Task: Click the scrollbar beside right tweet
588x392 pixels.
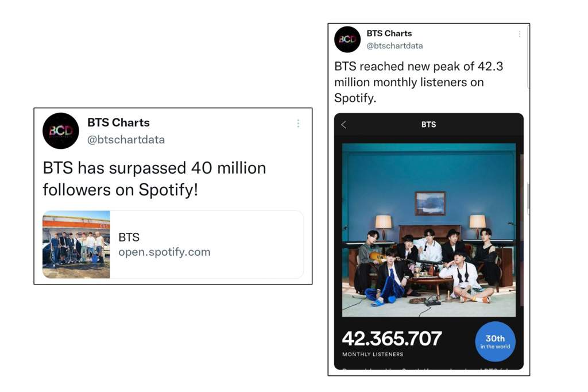Action: (x=528, y=56)
